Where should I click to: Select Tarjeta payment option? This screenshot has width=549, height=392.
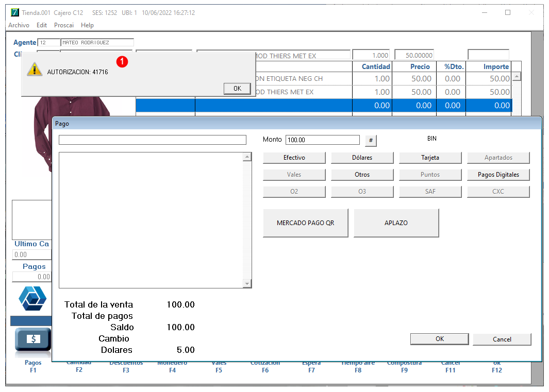pyautogui.click(x=430, y=158)
